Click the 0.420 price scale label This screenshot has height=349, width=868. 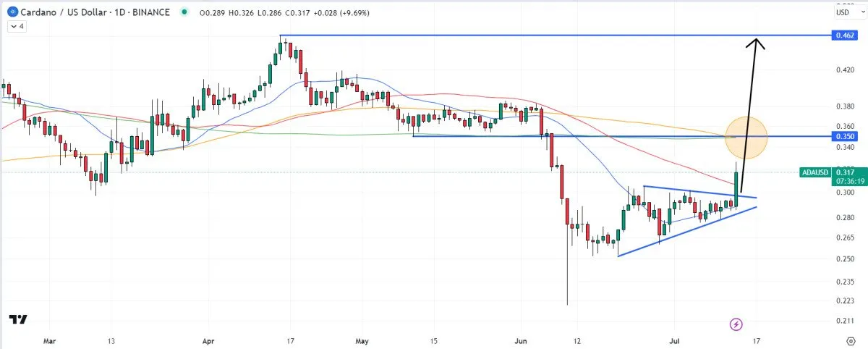tap(843, 70)
